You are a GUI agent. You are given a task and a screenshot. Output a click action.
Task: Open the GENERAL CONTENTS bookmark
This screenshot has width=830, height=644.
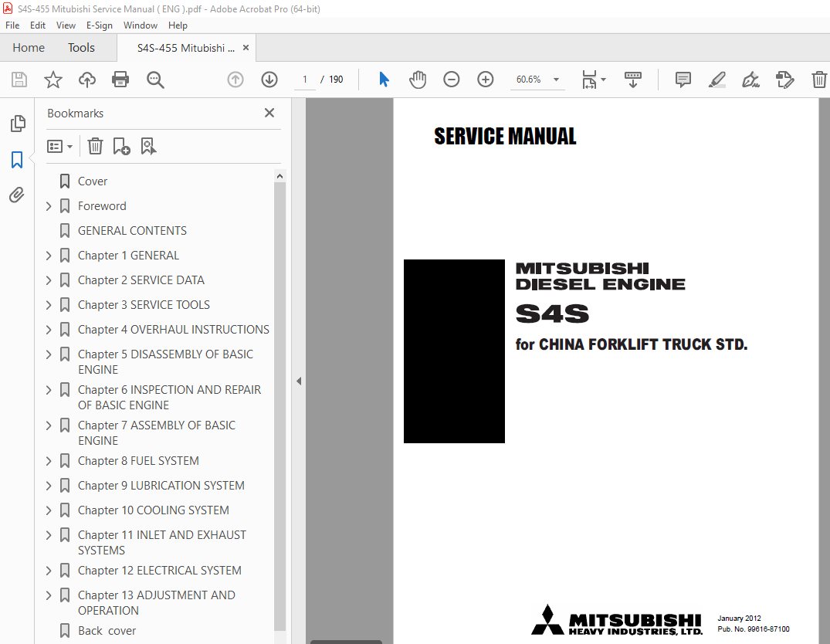click(132, 231)
